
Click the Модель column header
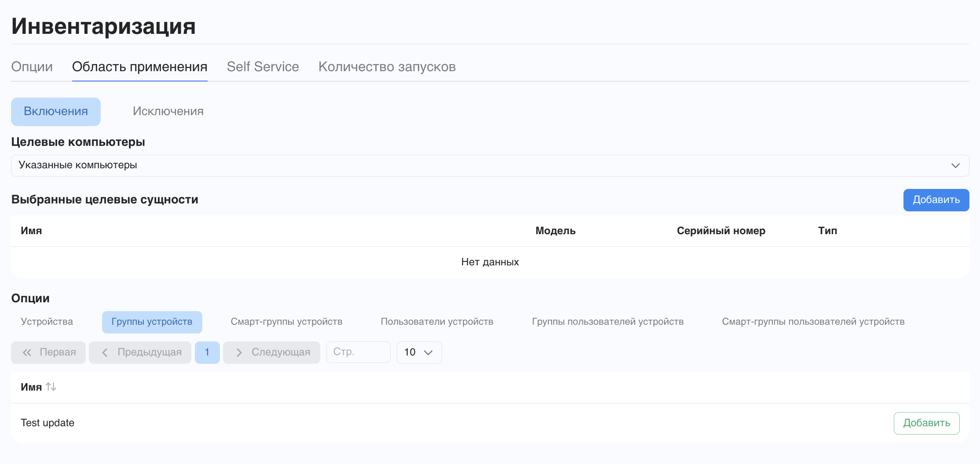(x=555, y=231)
